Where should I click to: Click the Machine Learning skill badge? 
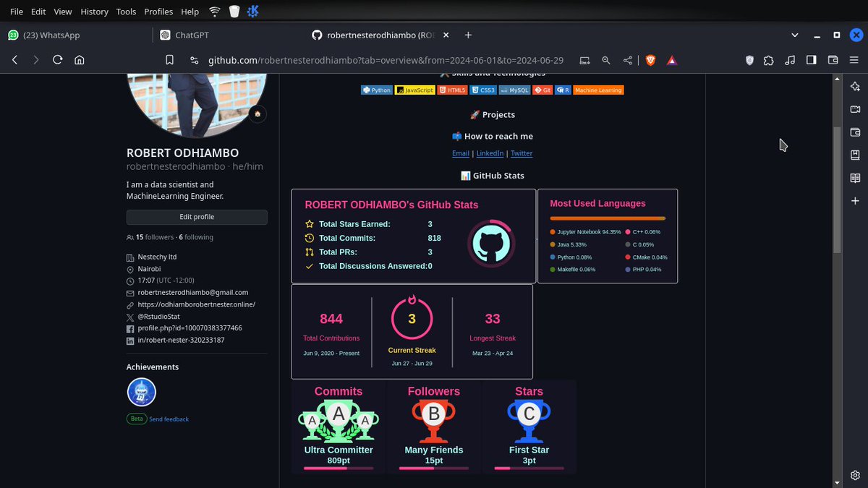coord(598,90)
